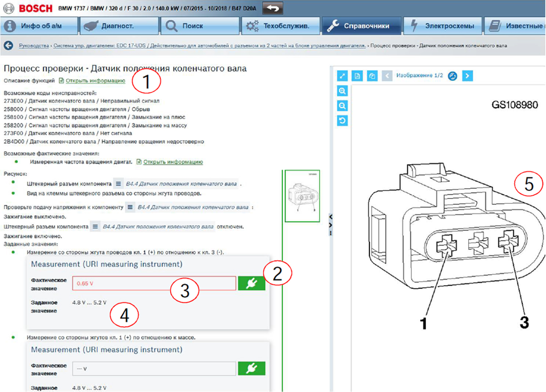Expand the image to fullscreen
Image resolution: width=546 pixels, height=392 pixels.
pyautogui.click(x=343, y=75)
